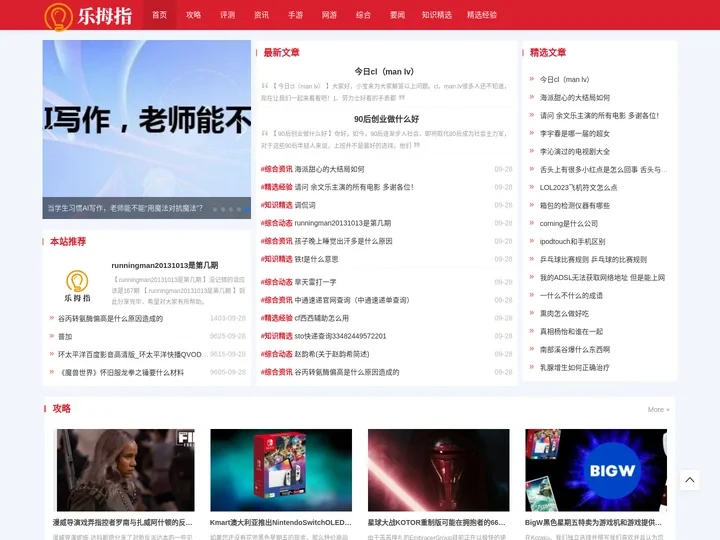Open 乒乓球比赛规则 sidebar link
720x540 pixels.
click(593, 259)
